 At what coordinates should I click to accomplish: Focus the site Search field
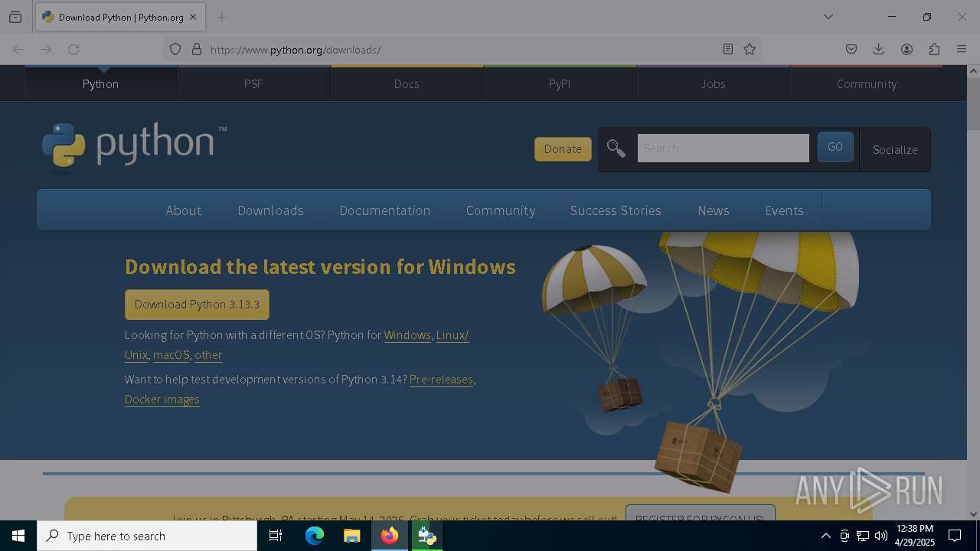[x=723, y=148]
